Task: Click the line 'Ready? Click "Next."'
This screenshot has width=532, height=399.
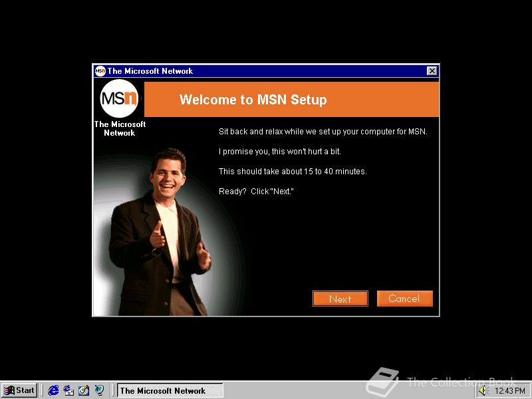Action: tap(256, 192)
